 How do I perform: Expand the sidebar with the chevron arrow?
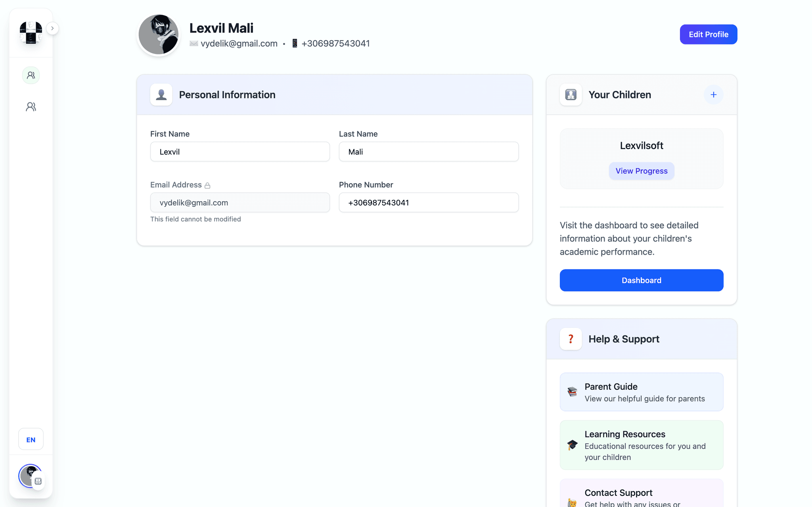click(52, 28)
